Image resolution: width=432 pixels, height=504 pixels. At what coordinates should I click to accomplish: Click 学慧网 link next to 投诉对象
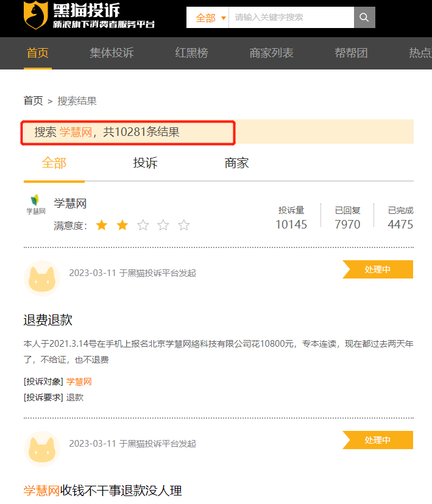79,382
